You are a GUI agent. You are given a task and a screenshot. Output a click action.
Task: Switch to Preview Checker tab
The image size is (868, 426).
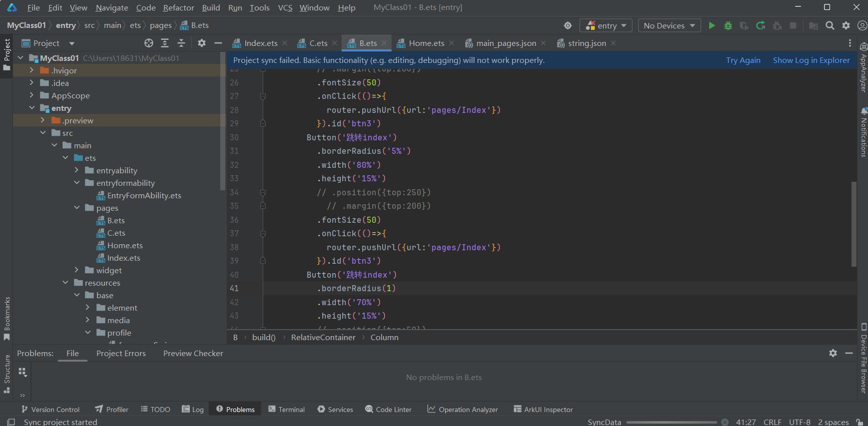(193, 353)
